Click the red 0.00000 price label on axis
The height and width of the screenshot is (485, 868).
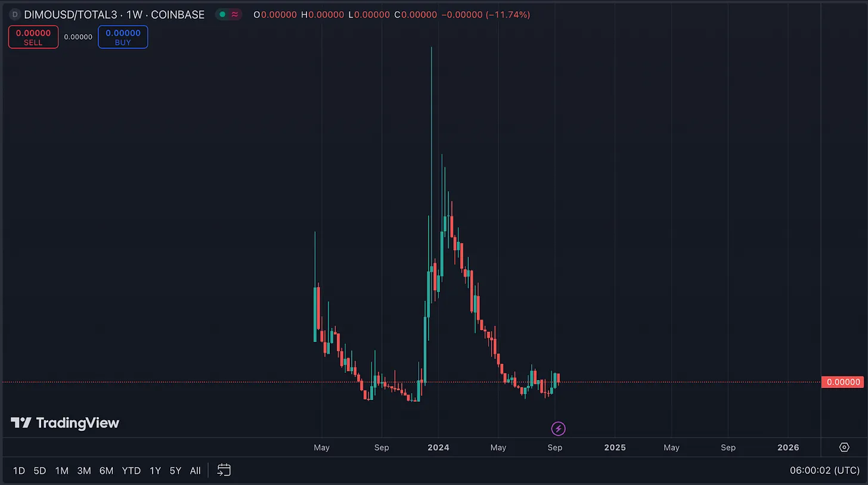click(842, 382)
